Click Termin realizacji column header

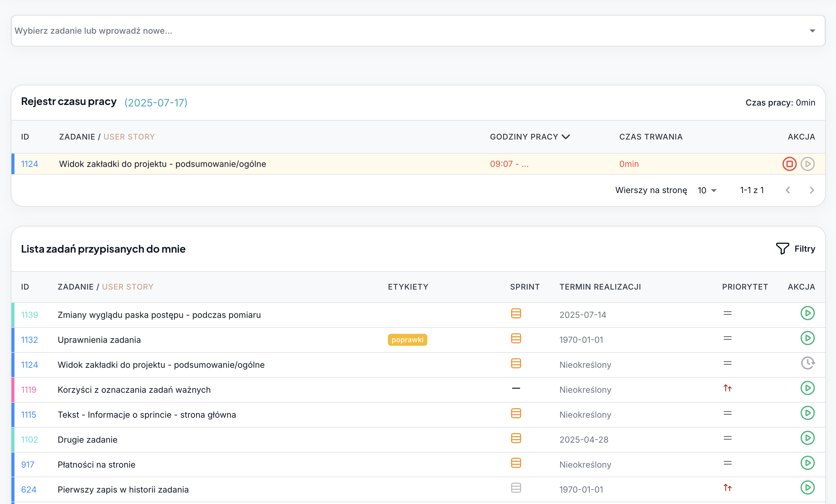[x=600, y=287]
